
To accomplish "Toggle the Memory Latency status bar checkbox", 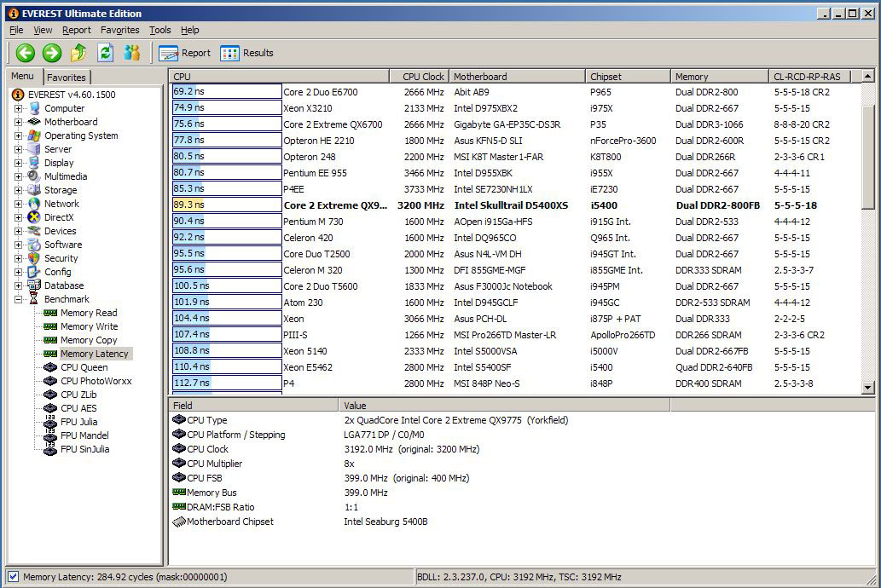I will pos(14,577).
